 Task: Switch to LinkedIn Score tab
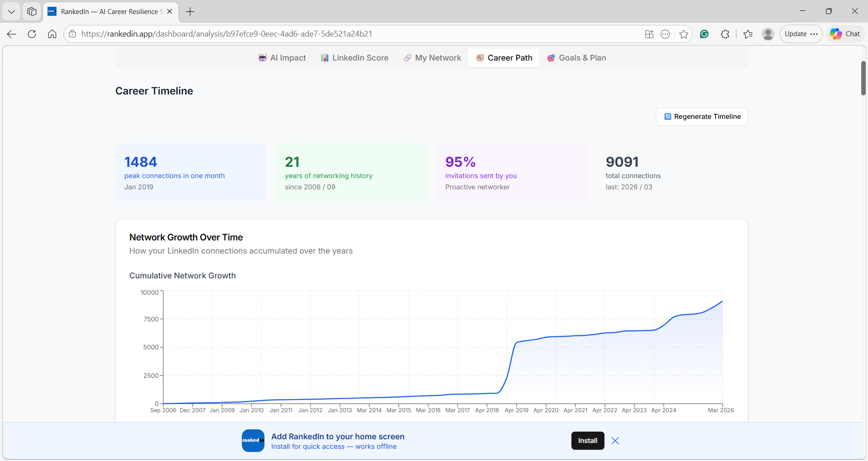coord(354,58)
